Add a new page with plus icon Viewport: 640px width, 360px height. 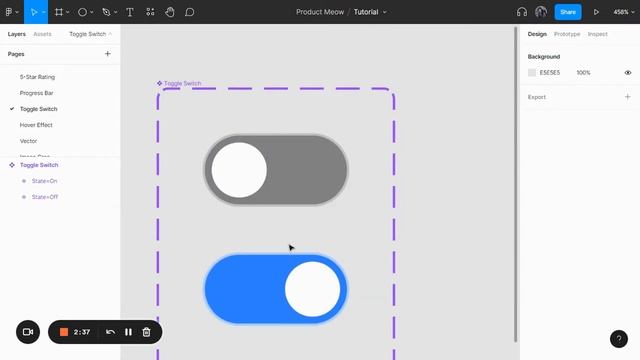(x=107, y=53)
